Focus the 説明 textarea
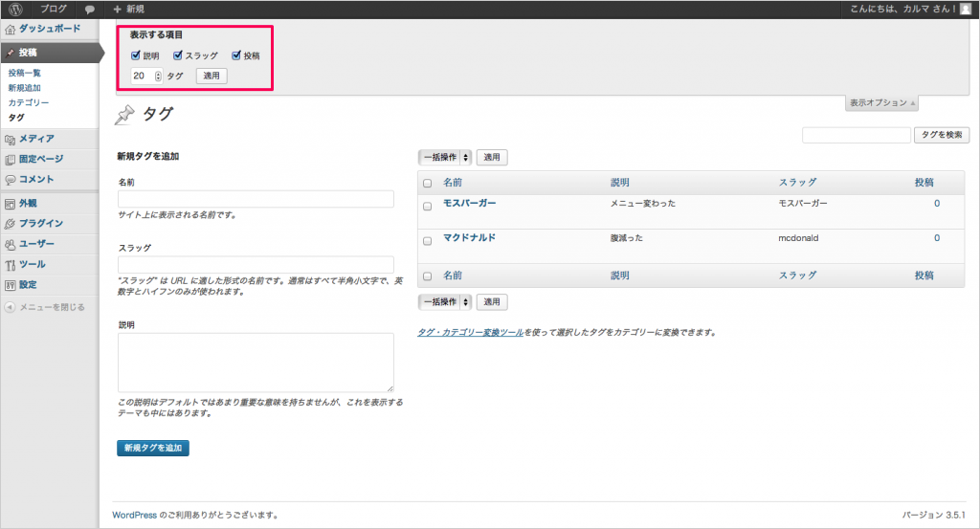 (256, 363)
